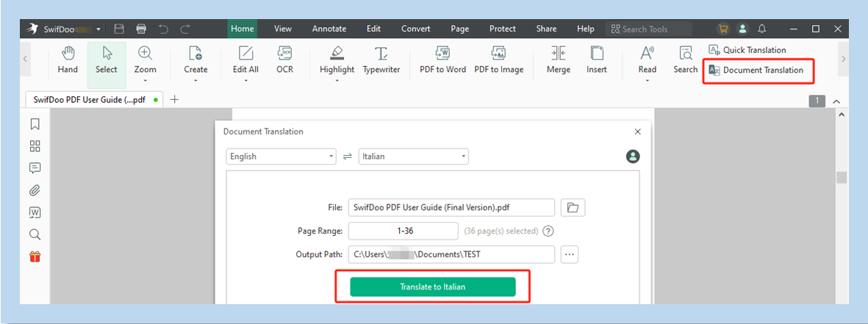
Task: Click the Print icon in title bar
Action: pyautogui.click(x=141, y=29)
